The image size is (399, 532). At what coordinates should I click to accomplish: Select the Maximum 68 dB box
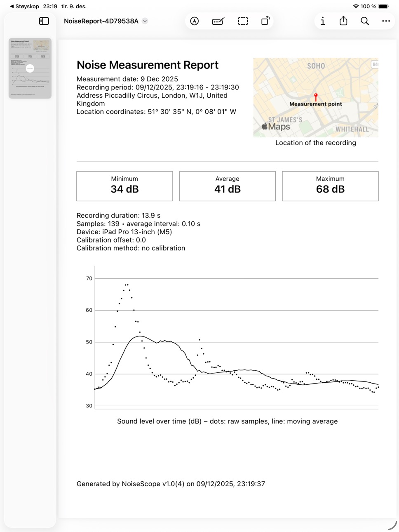pos(330,186)
